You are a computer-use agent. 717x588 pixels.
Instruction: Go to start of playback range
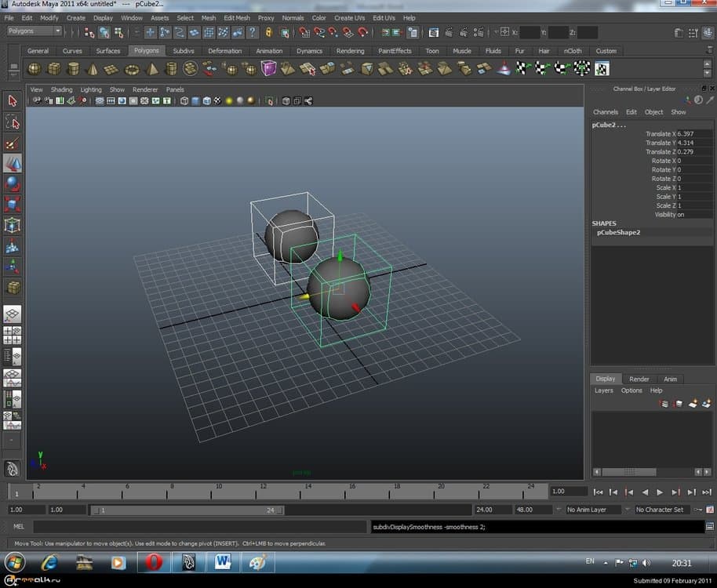tap(598, 492)
